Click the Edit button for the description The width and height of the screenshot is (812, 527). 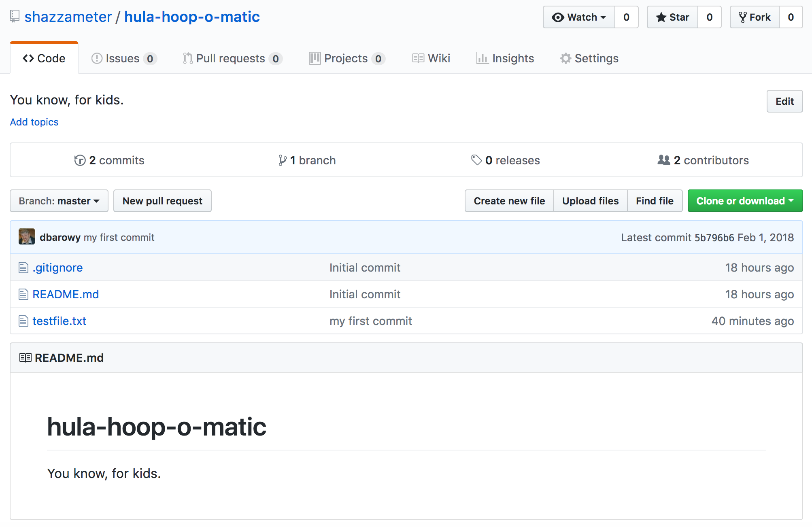tap(784, 101)
